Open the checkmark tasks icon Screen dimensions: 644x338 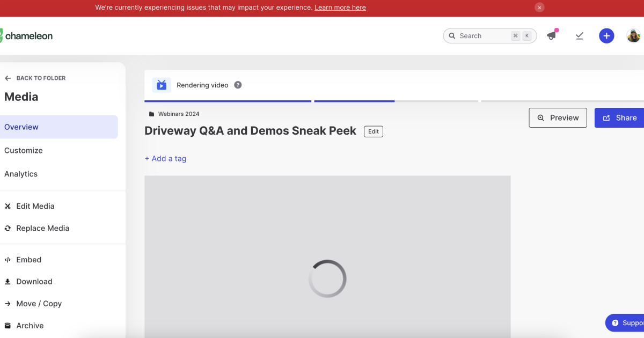tap(580, 36)
